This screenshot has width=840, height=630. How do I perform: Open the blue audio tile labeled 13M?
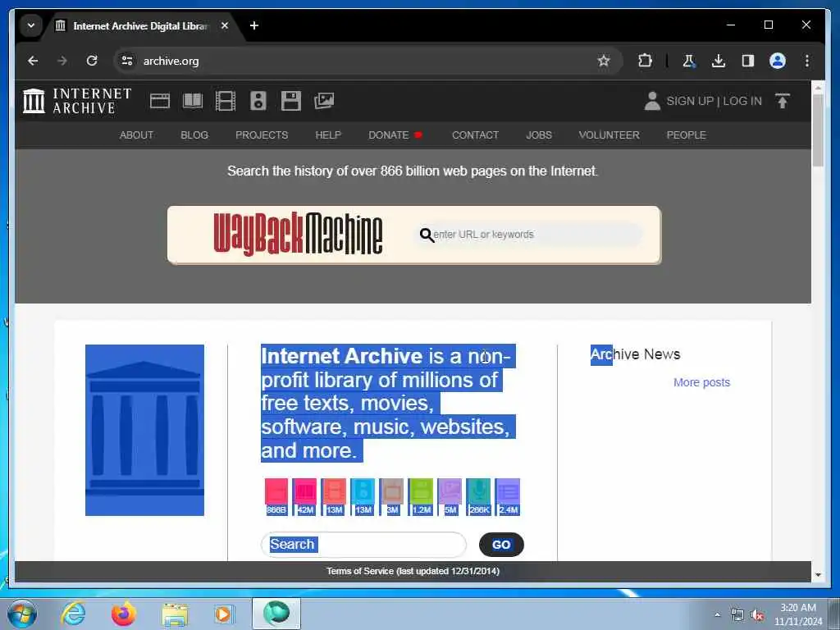363,496
